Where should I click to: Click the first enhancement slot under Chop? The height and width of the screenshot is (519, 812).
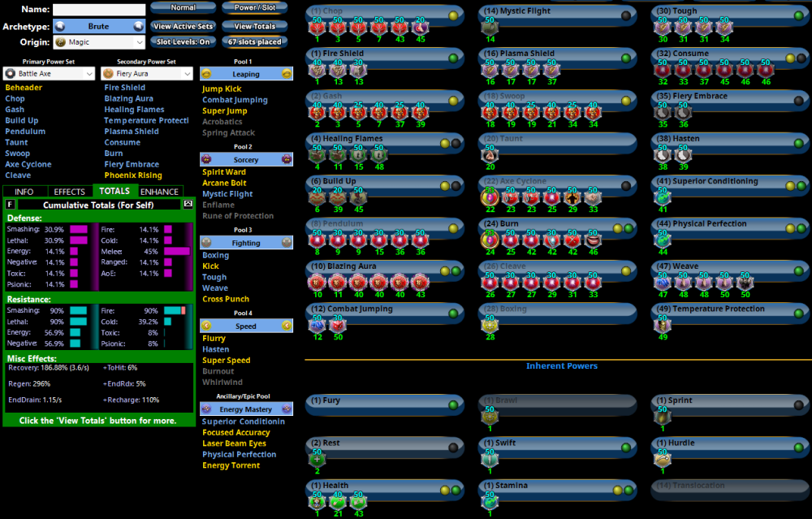click(x=317, y=28)
